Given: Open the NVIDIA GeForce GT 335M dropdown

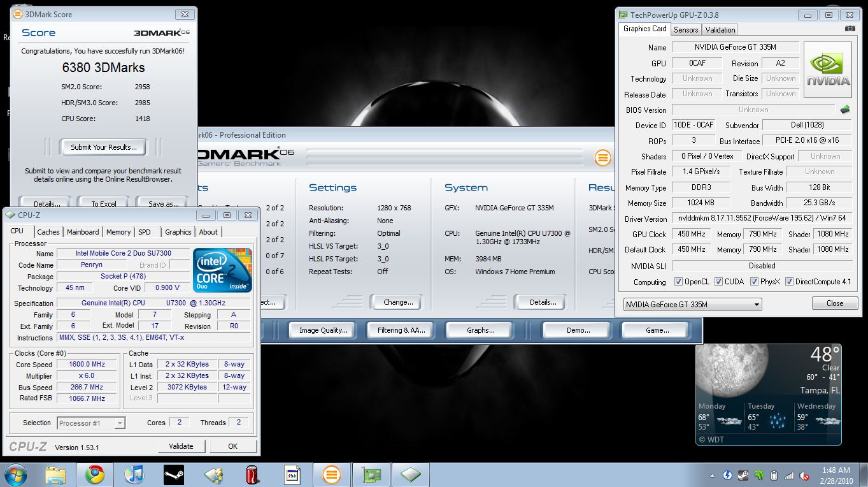Looking at the screenshot, I should 692,304.
